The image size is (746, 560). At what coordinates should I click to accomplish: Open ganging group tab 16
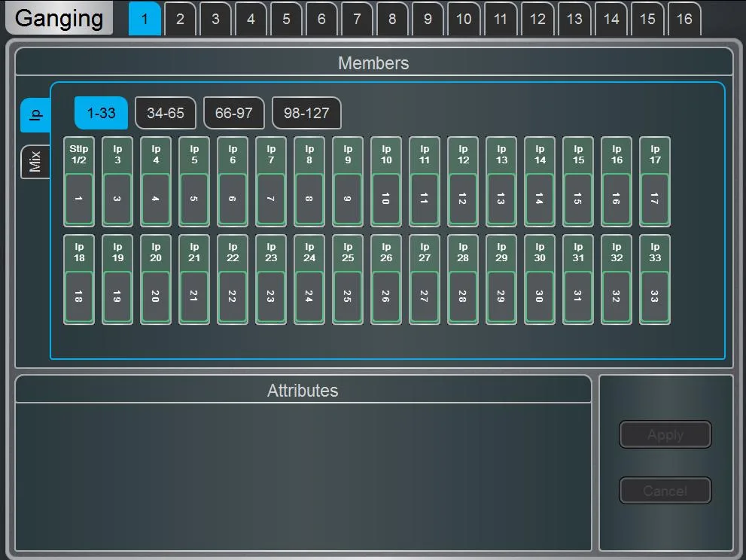pos(684,19)
